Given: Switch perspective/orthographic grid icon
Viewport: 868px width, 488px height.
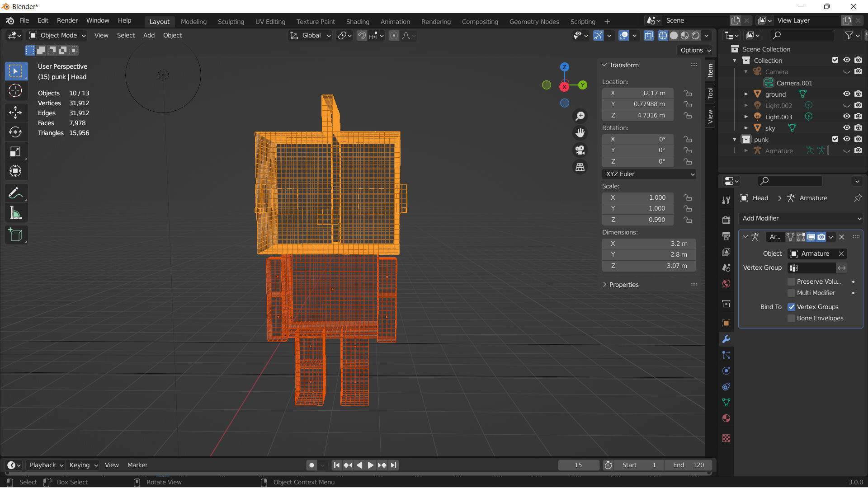Looking at the screenshot, I should click(580, 167).
